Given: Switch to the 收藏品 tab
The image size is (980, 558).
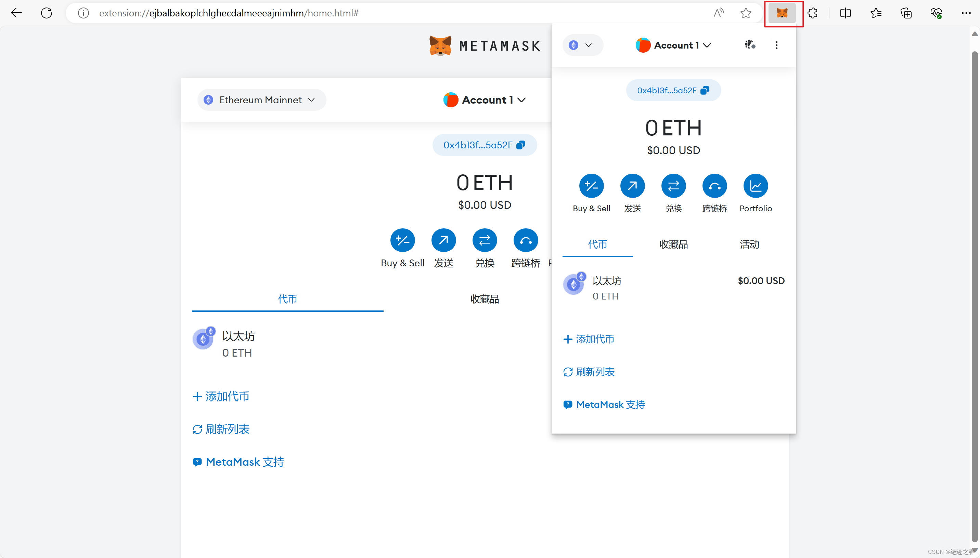Looking at the screenshot, I should coord(674,244).
